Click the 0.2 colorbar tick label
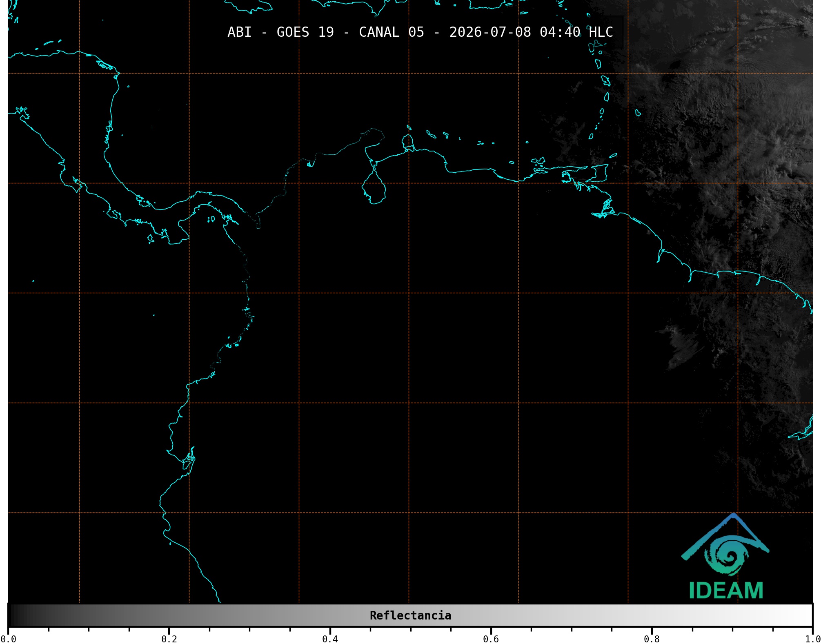821x644 pixels. tap(169, 639)
